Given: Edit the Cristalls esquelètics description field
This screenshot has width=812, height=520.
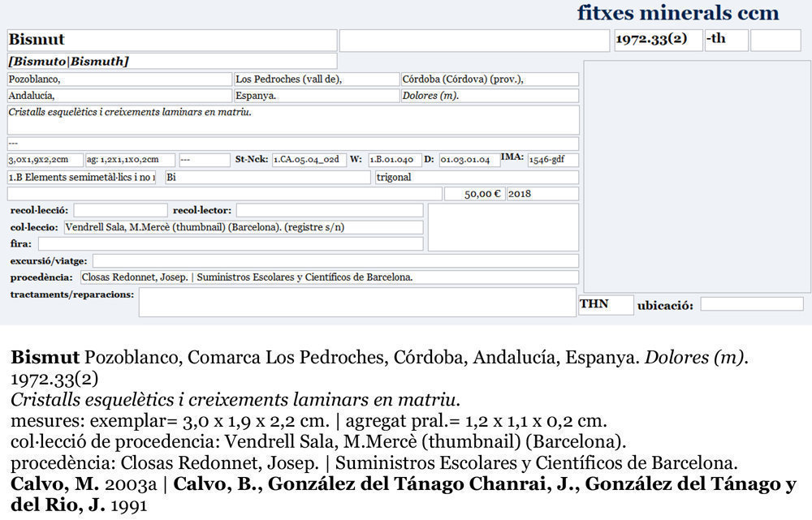Looking at the screenshot, I should click(x=292, y=119).
